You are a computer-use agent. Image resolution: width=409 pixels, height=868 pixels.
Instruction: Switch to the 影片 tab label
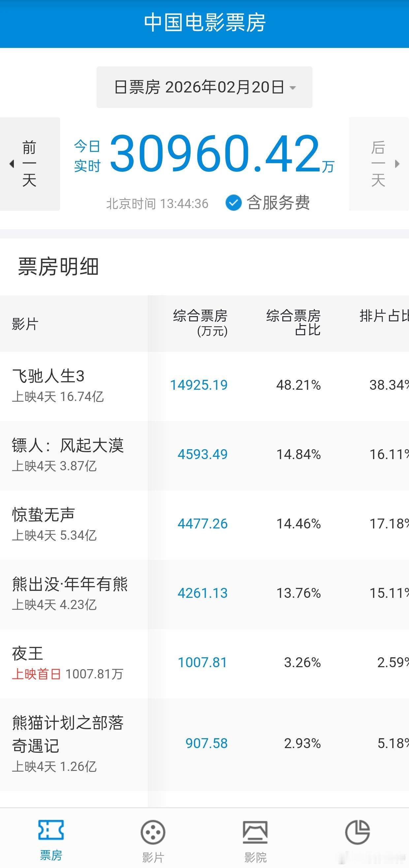[x=153, y=857]
